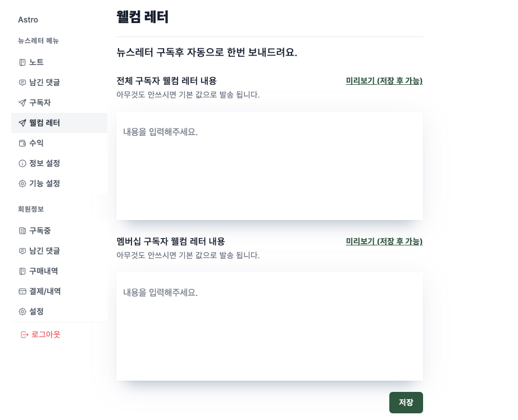Click the 저장 save button
The image size is (518, 420).
click(x=406, y=403)
